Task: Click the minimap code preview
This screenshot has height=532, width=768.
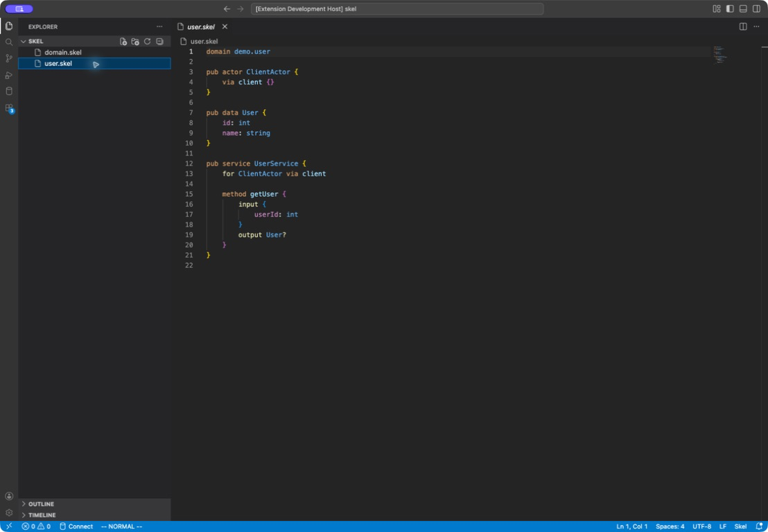Action: (x=720, y=55)
